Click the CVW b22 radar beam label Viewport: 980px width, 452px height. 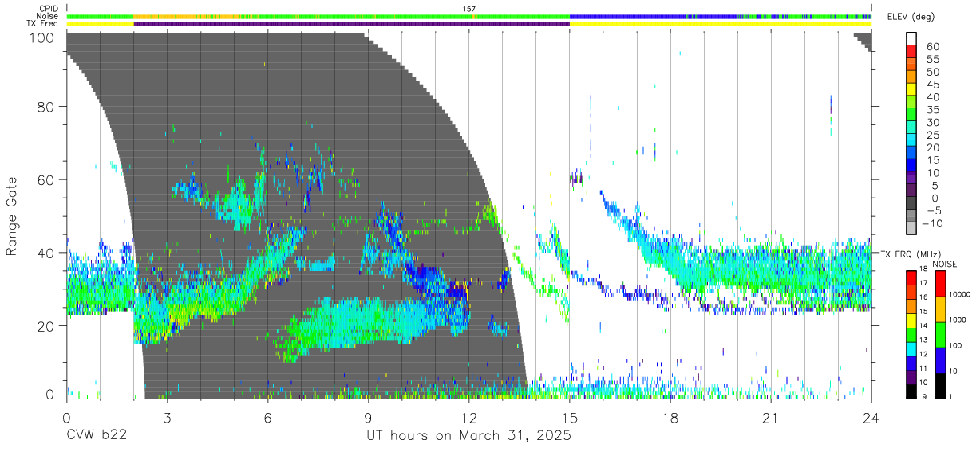(x=97, y=436)
